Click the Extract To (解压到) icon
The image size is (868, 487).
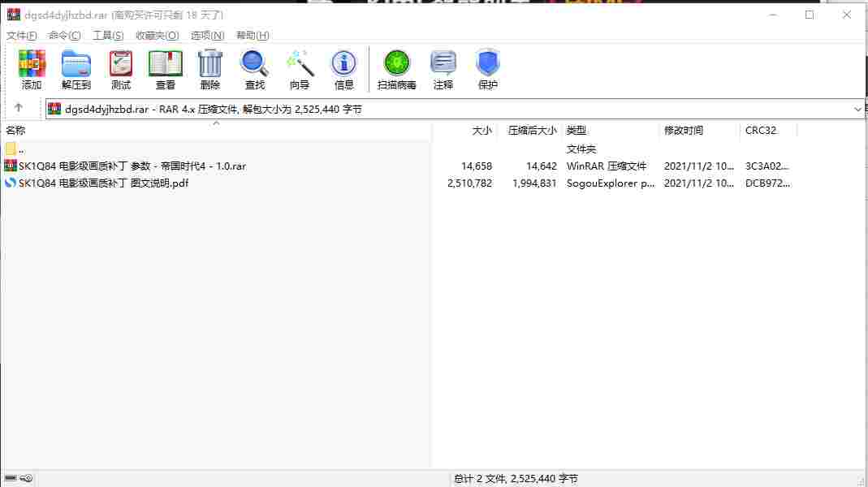tap(76, 70)
